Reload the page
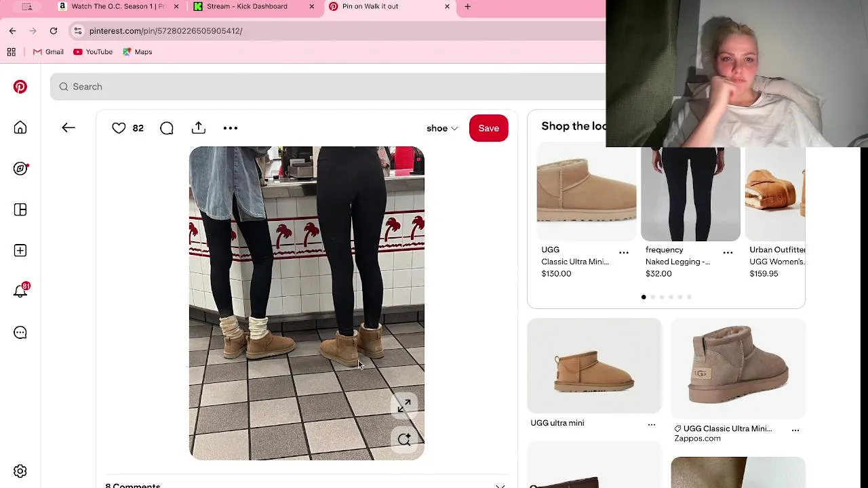 (x=54, y=30)
